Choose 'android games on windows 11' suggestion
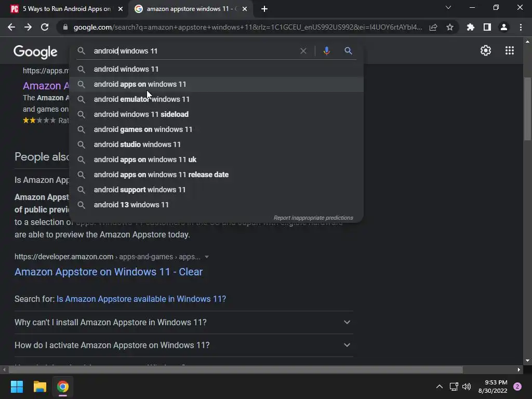Image resolution: width=532 pixels, height=399 pixels. coord(217,129)
